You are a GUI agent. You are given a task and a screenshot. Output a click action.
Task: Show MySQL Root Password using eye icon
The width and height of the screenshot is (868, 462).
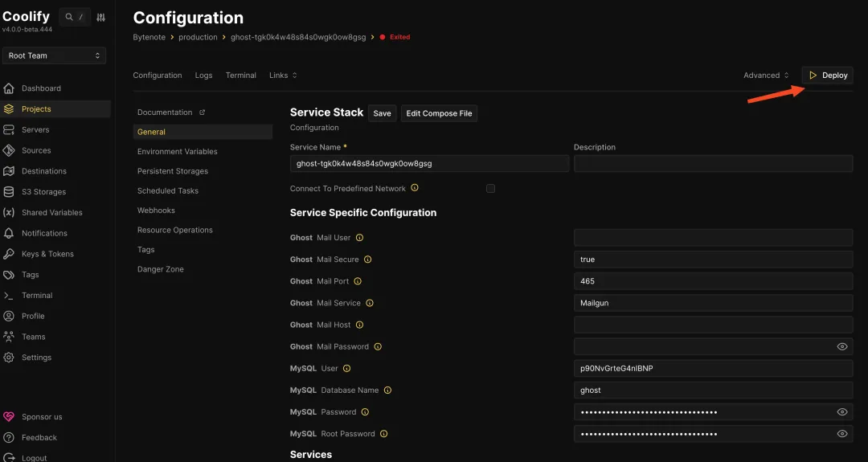[841, 434]
